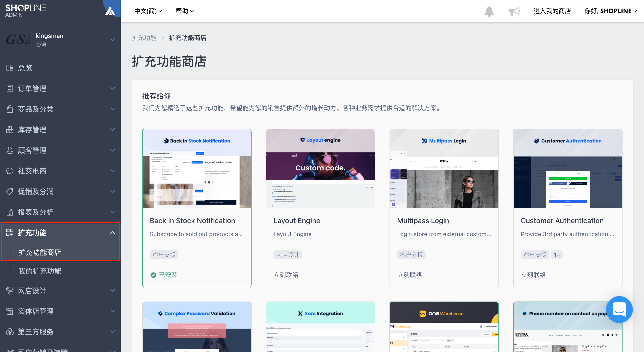Expand the 实体店管理 menu chevron
644x352 pixels.
(113, 311)
